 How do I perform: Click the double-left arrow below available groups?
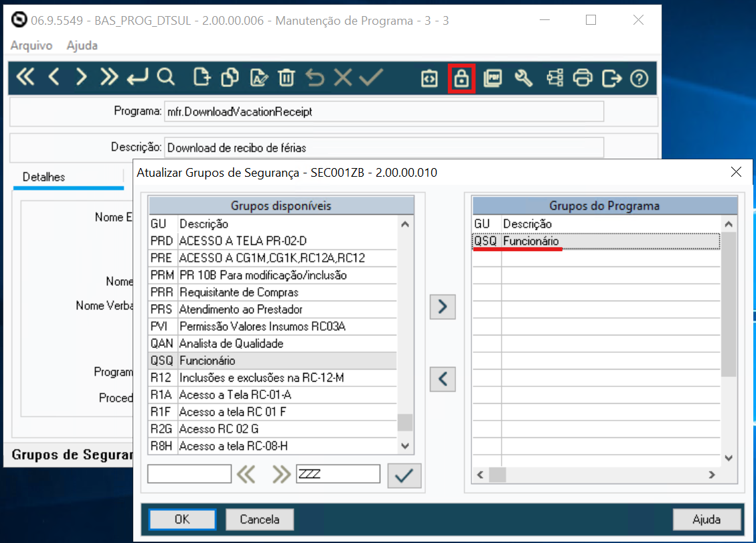point(246,475)
